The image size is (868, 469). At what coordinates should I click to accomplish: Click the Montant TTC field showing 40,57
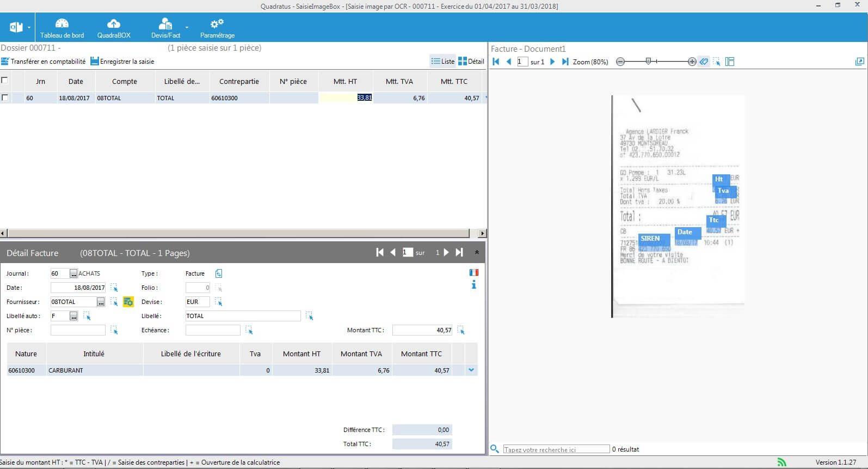tap(423, 330)
